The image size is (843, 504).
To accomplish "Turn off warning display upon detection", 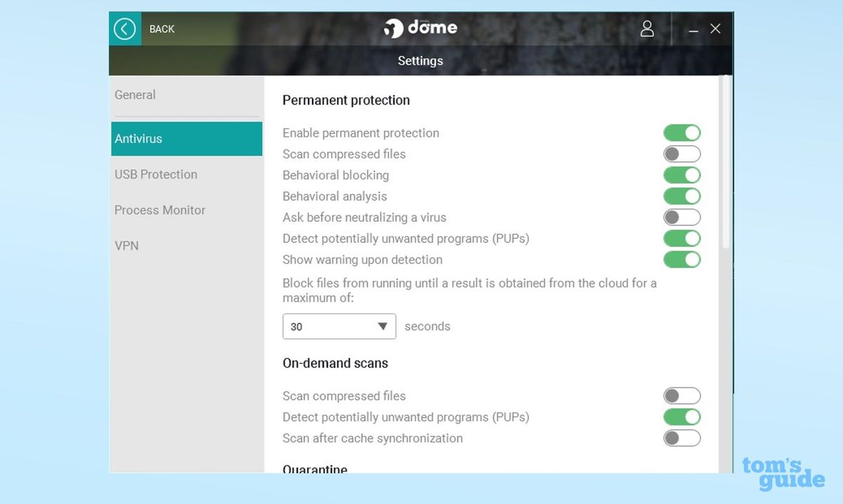I will pos(682,260).
